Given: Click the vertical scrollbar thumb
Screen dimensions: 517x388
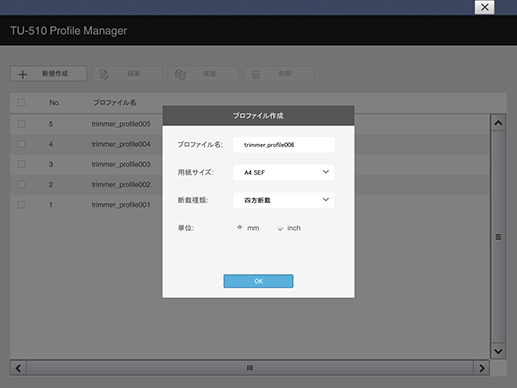Looking at the screenshot, I should pyautogui.click(x=498, y=237).
